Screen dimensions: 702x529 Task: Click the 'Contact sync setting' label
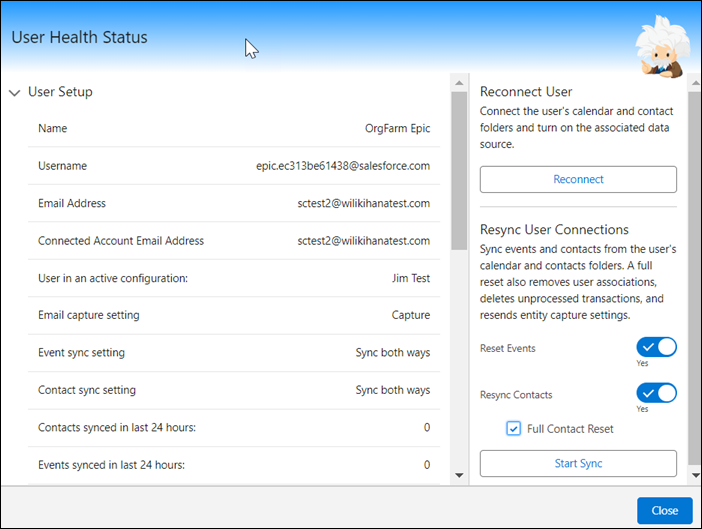(87, 390)
